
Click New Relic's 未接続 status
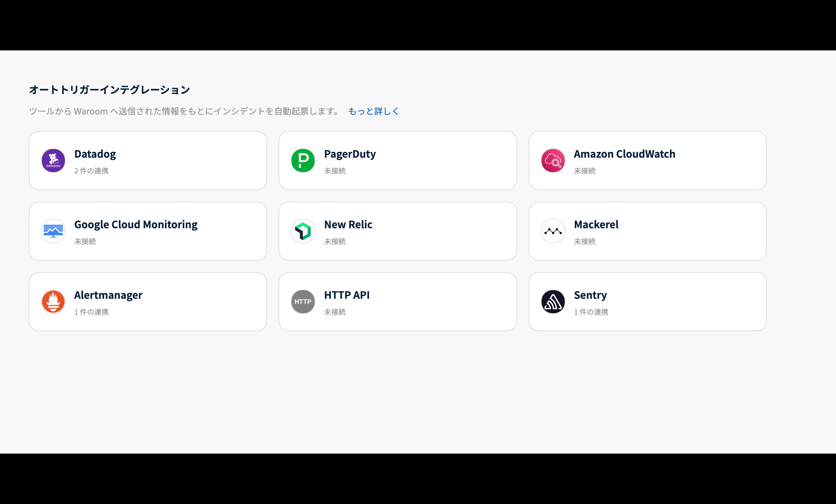pos(335,242)
